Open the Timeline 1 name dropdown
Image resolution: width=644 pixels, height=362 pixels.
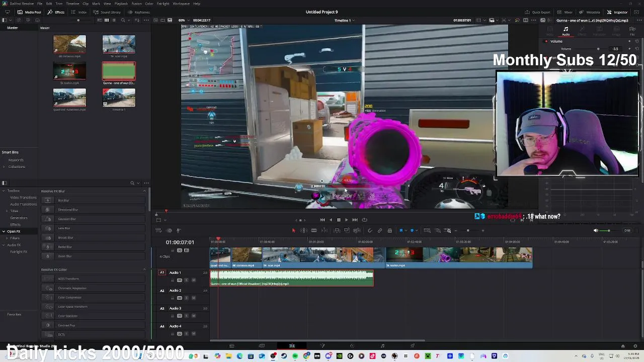[344, 21]
